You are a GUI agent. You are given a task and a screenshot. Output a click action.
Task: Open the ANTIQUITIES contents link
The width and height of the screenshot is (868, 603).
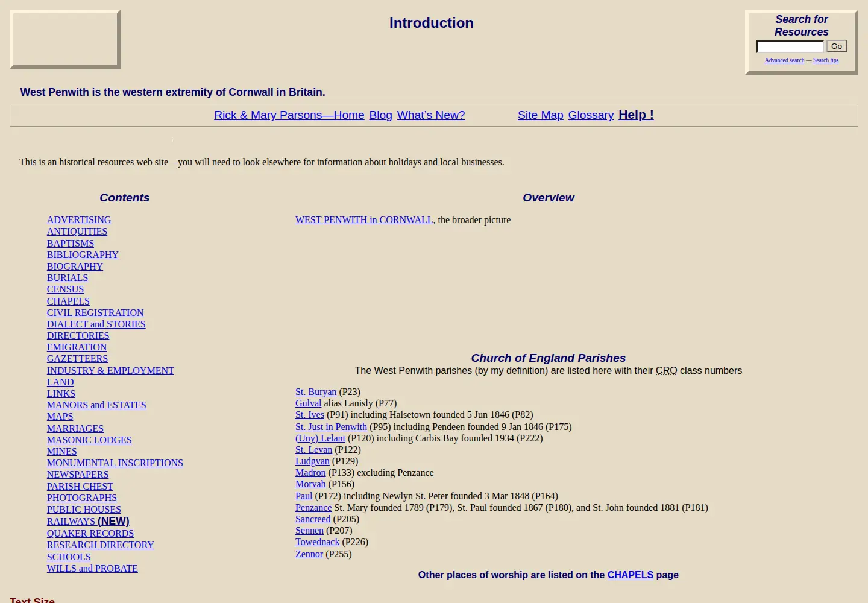point(77,232)
